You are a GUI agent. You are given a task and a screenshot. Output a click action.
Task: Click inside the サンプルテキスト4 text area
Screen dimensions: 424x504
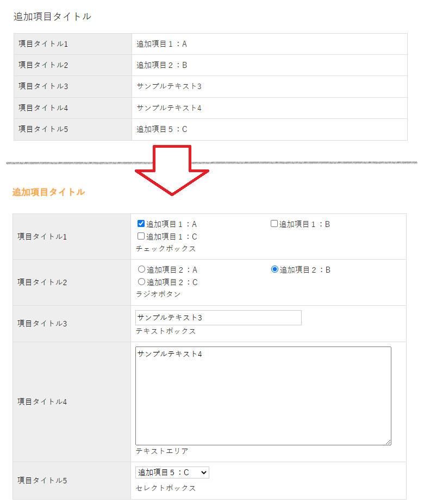[263, 395]
